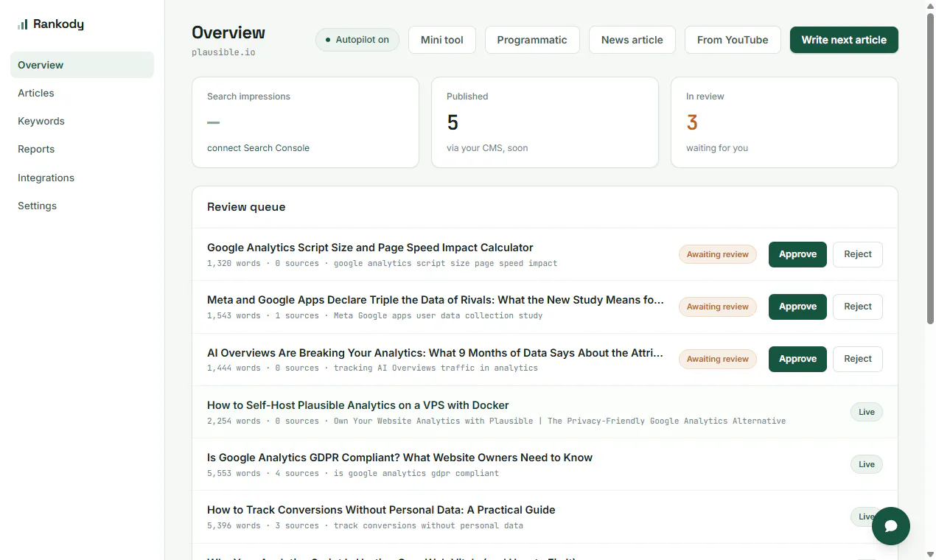
Task: Open the chat support bubble
Action: click(890, 526)
